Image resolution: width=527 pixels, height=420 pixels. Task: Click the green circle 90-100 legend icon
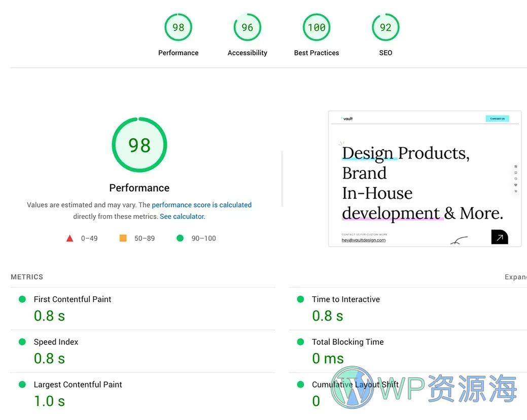tap(180, 238)
